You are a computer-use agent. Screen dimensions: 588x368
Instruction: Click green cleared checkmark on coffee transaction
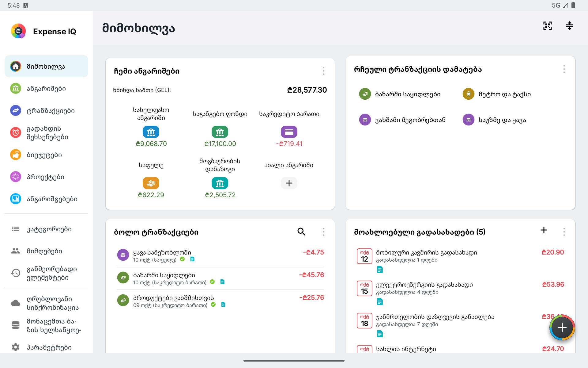click(x=182, y=259)
